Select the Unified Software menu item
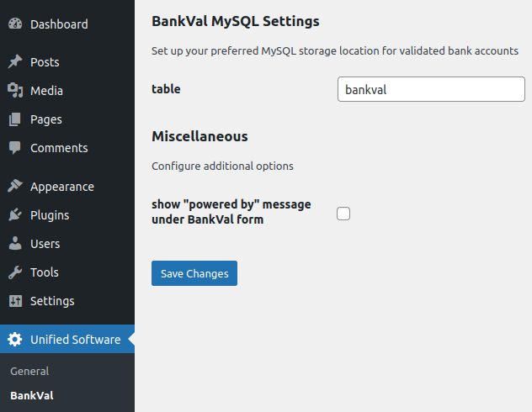The image size is (532, 412). [67, 339]
